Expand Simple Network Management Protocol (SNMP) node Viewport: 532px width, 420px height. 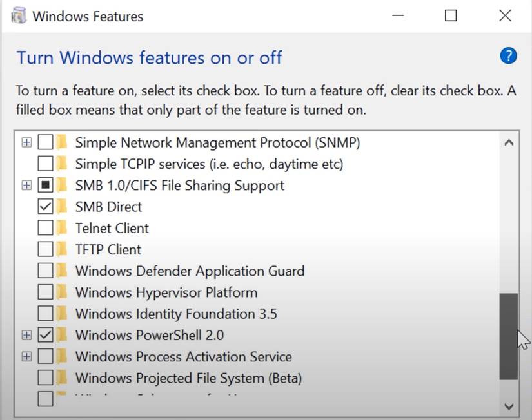click(26, 142)
